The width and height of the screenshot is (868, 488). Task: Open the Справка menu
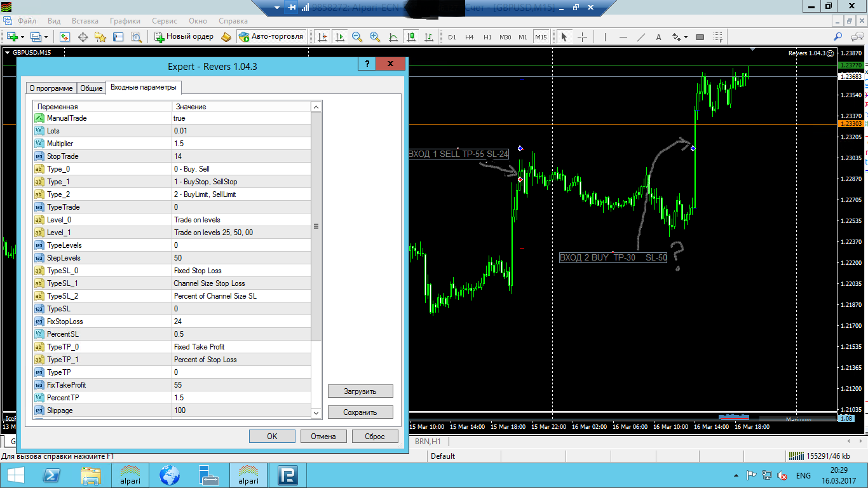(x=233, y=21)
